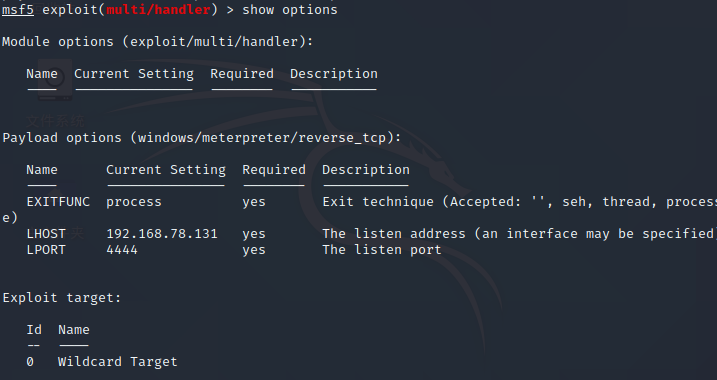This screenshot has height=380, width=717.
Task: Select the LPORT option name
Action: click(x=46, y=250)
